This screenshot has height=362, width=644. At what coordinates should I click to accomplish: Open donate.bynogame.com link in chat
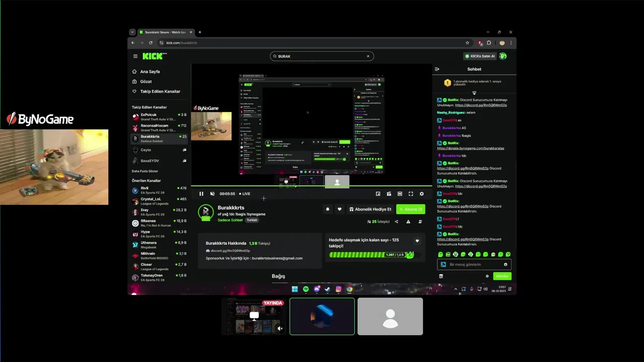point(470,148)
